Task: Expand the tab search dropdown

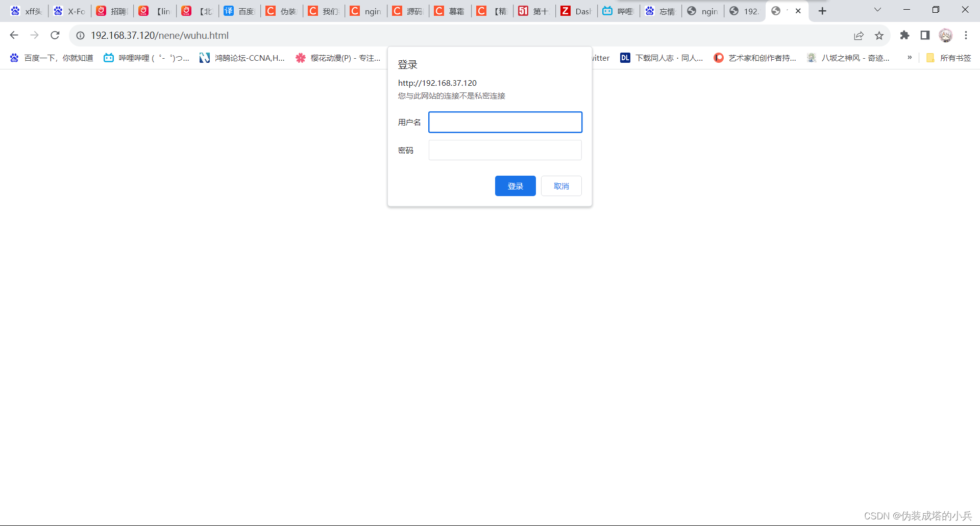Action: (878, 10)
